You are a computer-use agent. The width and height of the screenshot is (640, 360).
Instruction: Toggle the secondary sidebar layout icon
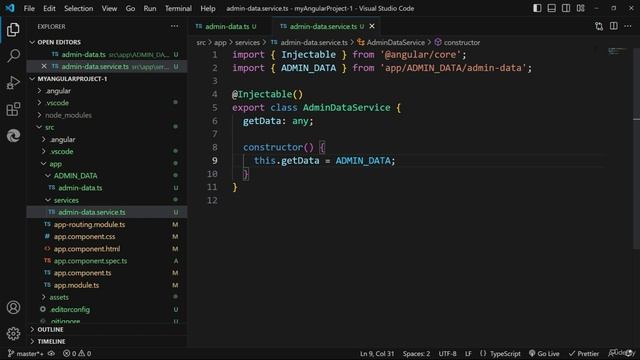566,8
